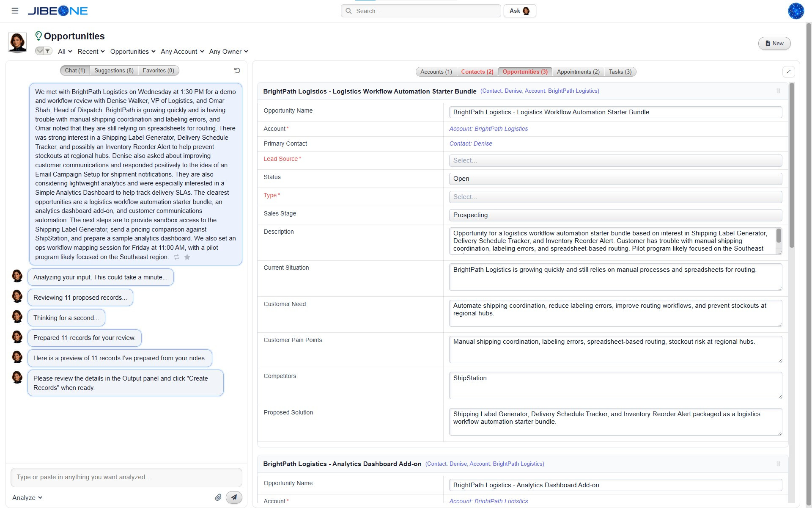812x508 pixels.
Task: Follow the Account: BrightPath Logistics link
Action: pyautogui.click(x=488, y=129)
